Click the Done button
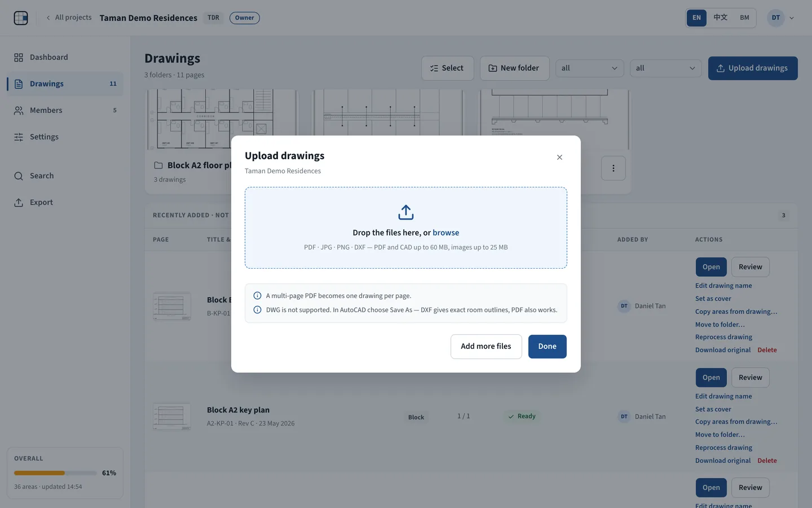Image resolution: width=812 pixels, height=508 pixels. [547, 347]
